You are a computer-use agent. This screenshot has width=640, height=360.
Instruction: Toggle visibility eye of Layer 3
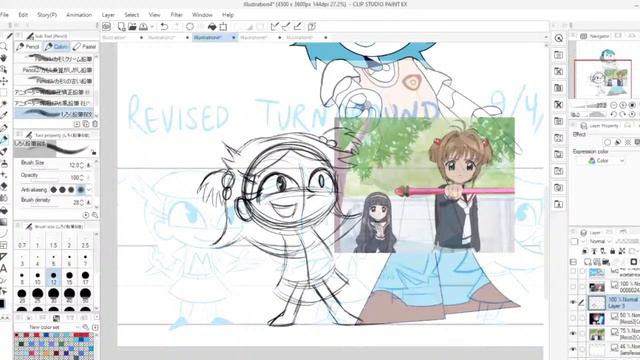pos(573,302)
